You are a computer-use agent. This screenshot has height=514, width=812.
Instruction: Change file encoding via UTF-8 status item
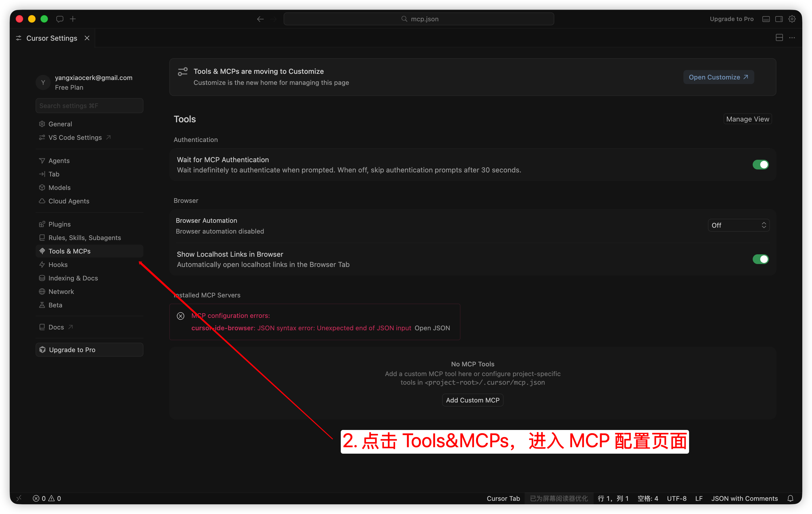pos(676,498)
